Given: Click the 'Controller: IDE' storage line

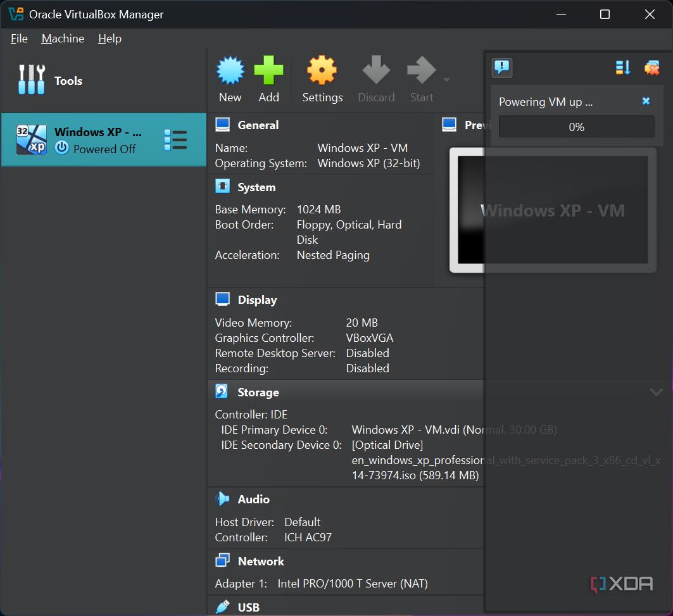Looking at the screenshot, I should [x=251, y=415].
